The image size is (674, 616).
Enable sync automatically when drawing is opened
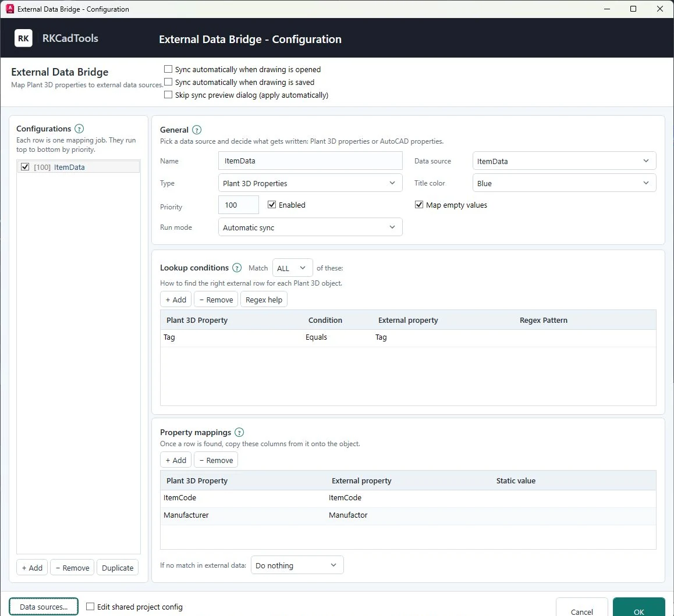[168, 69]
